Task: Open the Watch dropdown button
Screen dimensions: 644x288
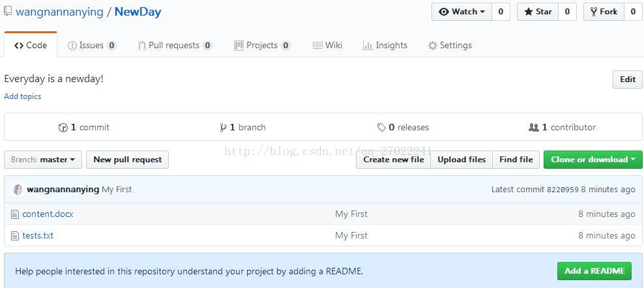Action: click(461, 12)
